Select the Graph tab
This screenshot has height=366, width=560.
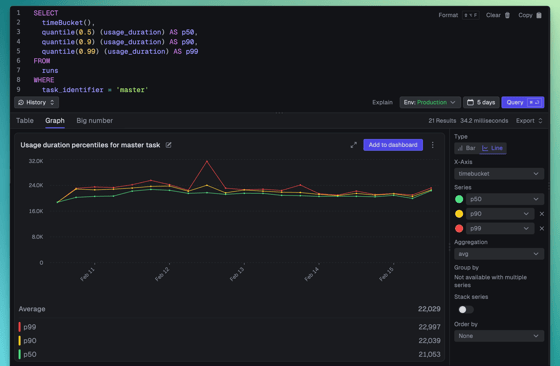coord(55,121)
